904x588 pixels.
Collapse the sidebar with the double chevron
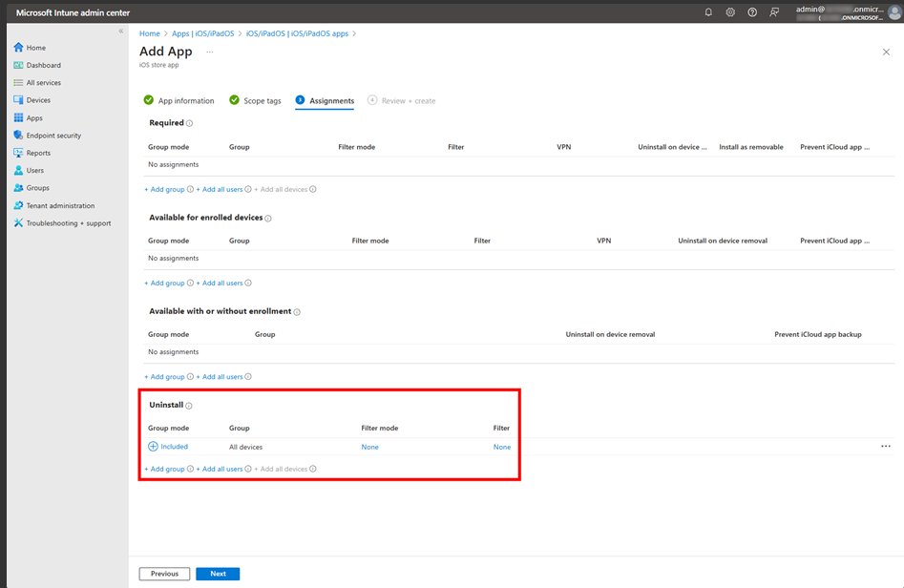coord(120,31)
